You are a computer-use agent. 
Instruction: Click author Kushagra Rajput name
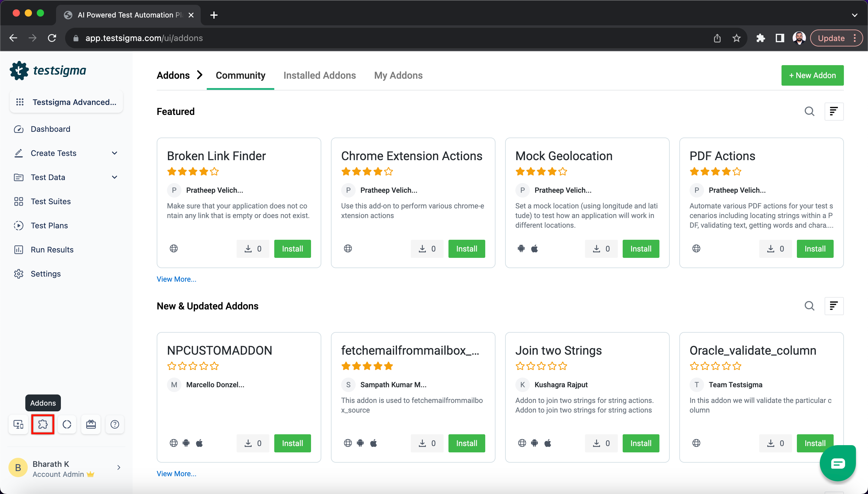[x=561, y=385]
